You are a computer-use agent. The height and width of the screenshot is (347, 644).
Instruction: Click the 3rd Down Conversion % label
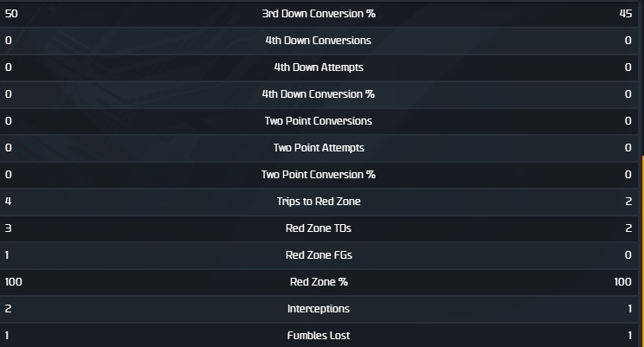(x=319, y=14)
